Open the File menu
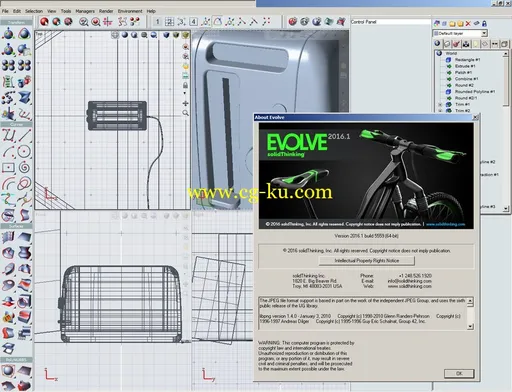The height and width of the screenshot is (392, 512). click(5, 11)
